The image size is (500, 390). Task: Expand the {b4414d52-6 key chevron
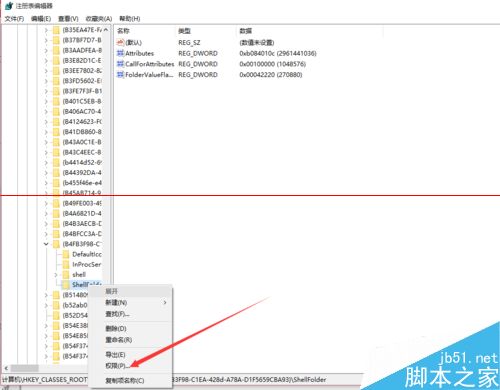46,163
